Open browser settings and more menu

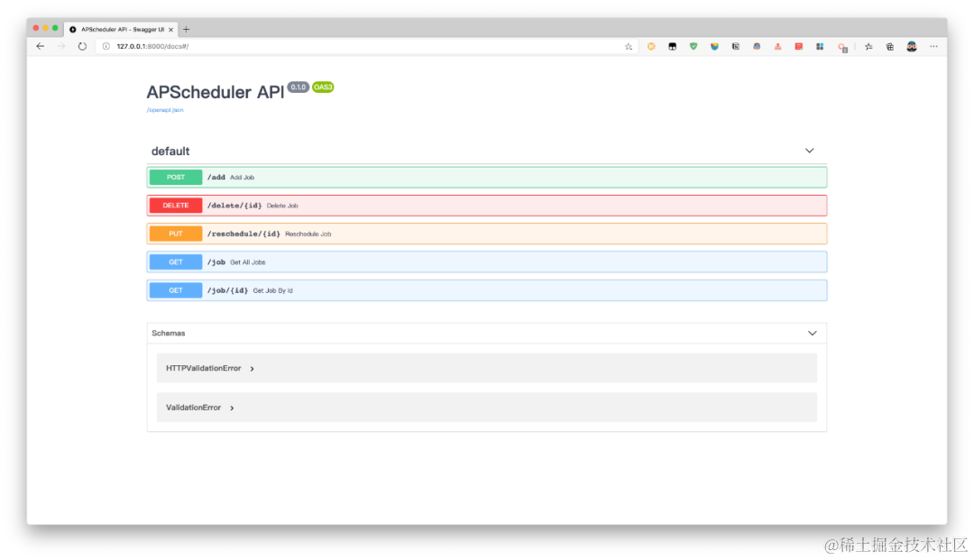933,47
